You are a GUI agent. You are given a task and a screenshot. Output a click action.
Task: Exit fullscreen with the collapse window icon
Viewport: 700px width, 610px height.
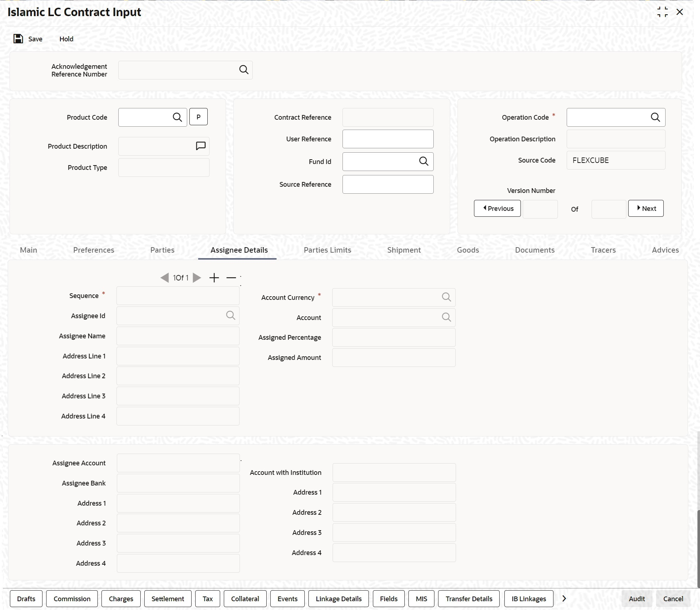pyautogui.click(x=662, y=12)
